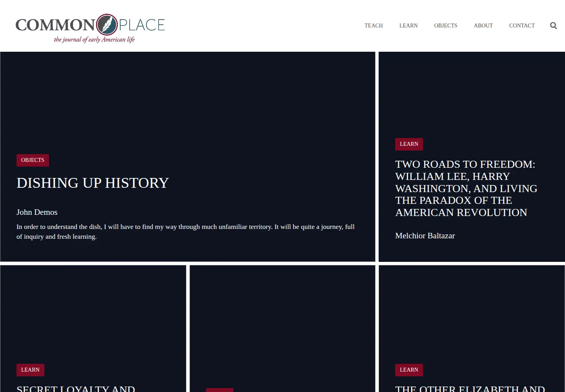Viewport: 565px width, 392px height.
Task: Click the excerpt beginning 'In order to understand the dish'
Action: pyautogui.click(x=186, y=232)
